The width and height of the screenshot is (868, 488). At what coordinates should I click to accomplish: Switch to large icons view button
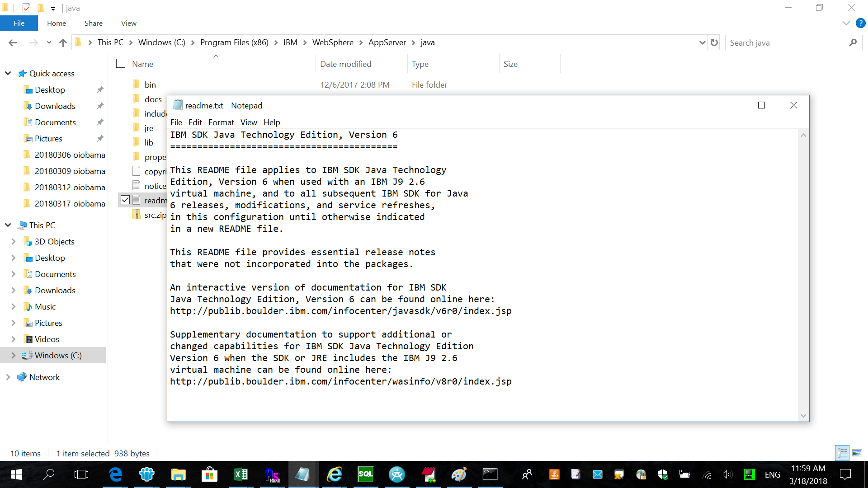click(857, 453)
